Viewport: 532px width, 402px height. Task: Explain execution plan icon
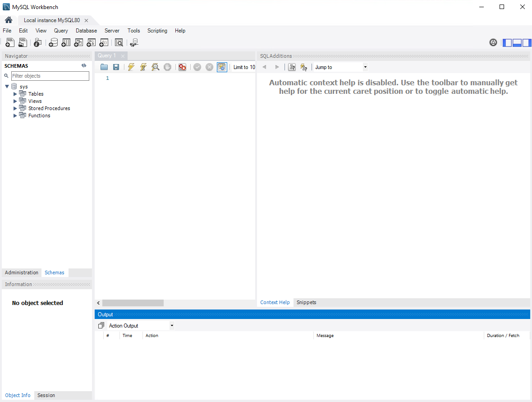point(156,67)
